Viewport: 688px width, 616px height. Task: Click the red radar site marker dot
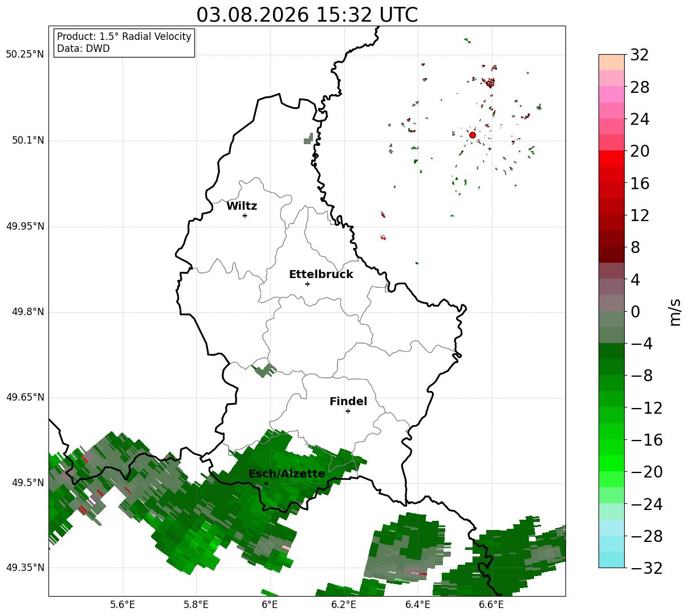point(473,135)
